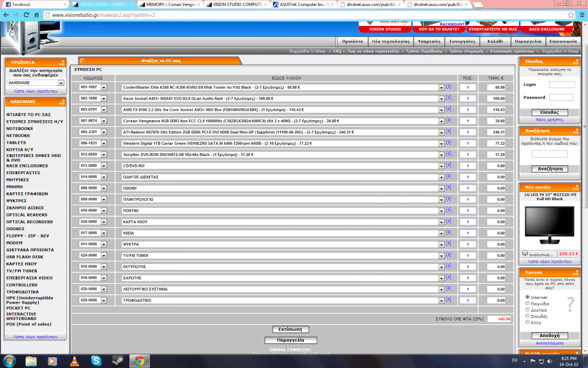Click Αναζήτηση search button
The image size is (588, 368).
(549, 169)
